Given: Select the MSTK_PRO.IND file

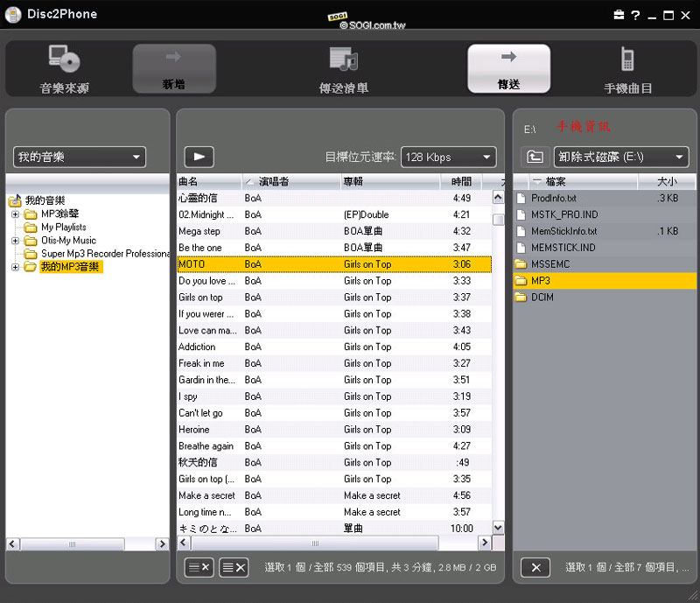Looking at the screenshot, I should pos(605,214).
